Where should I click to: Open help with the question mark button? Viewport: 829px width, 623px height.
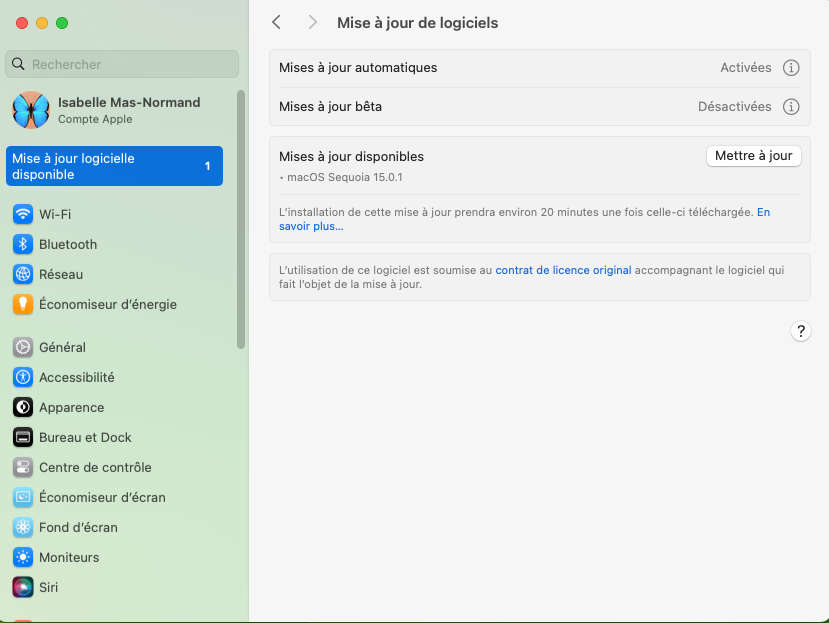[801, 332]
